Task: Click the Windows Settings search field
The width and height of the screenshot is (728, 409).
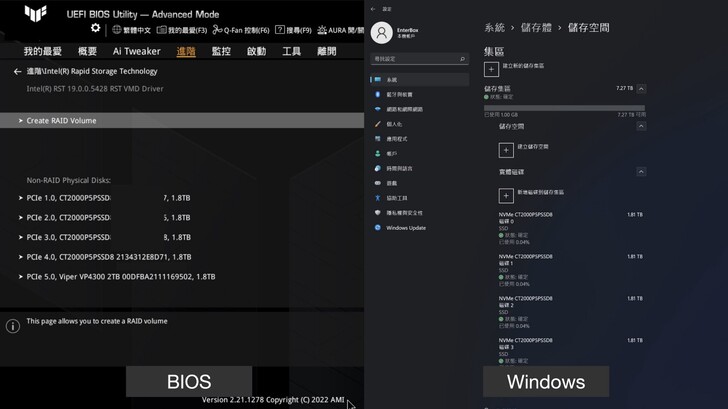Action: 419,59
